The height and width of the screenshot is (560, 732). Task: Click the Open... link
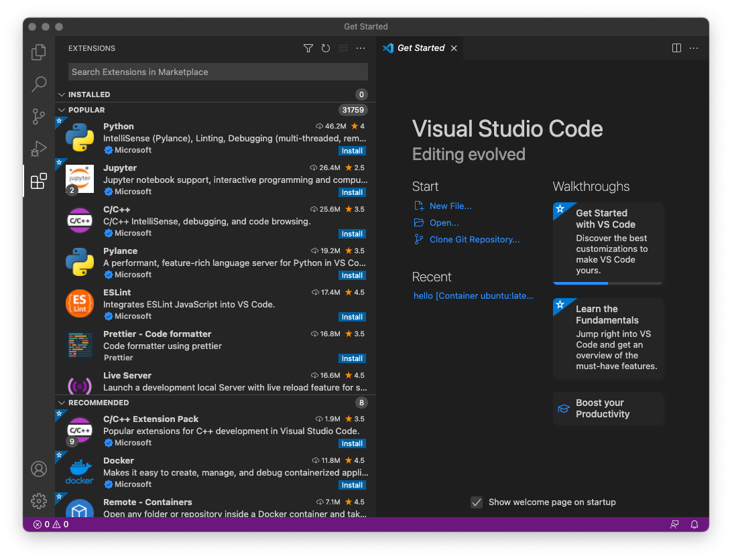click(x=444, y=222)
